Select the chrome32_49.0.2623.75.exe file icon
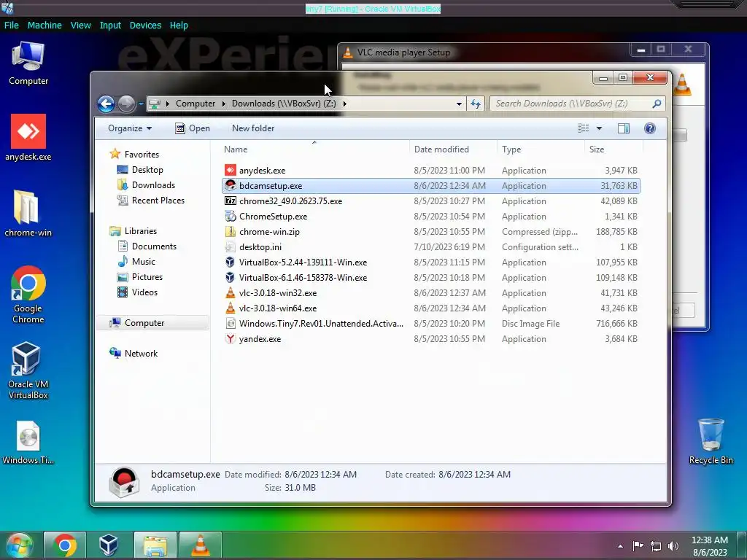Viewport: 747px width, 560px height. pyautogui.click(x=231, y=201)
